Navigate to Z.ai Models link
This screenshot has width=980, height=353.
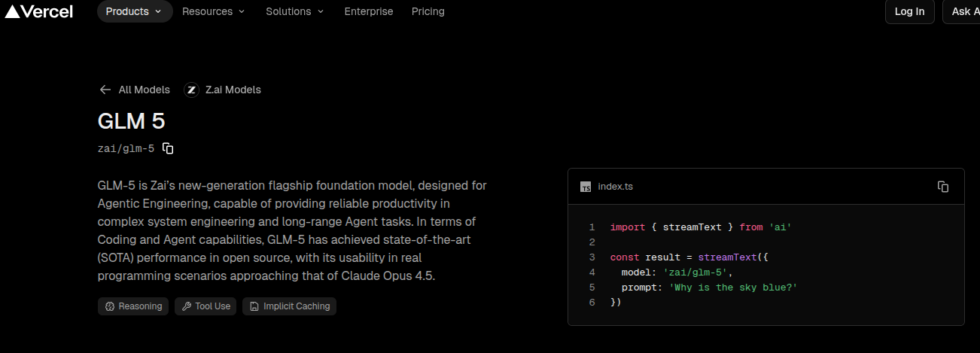pos(233,90)
